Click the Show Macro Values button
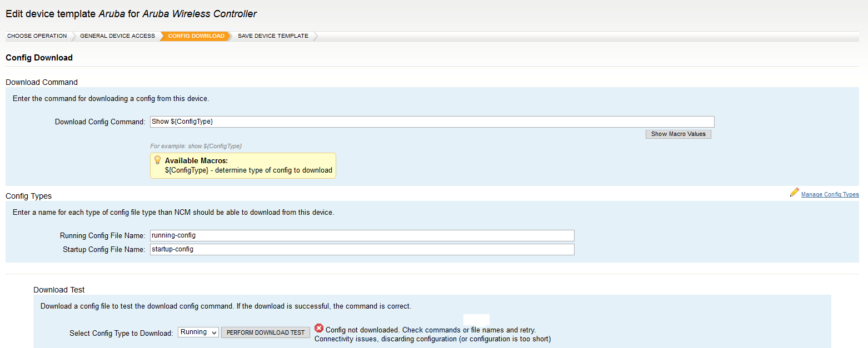This screenshot has width=868, height=348. pyautogui.click(x=678, y=134)
